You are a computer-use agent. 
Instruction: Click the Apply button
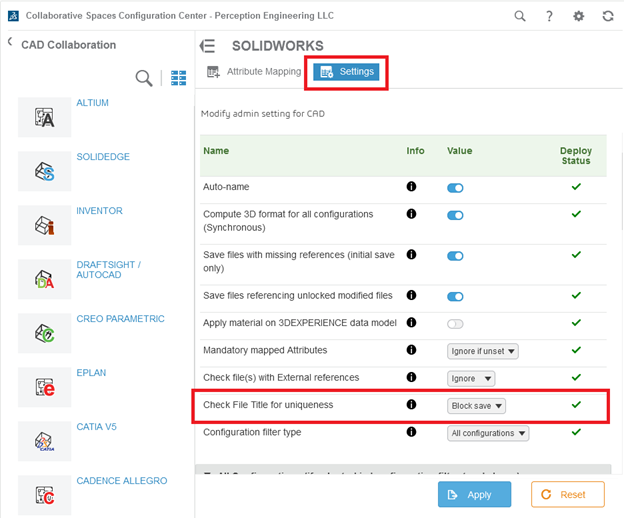[474, 495]
